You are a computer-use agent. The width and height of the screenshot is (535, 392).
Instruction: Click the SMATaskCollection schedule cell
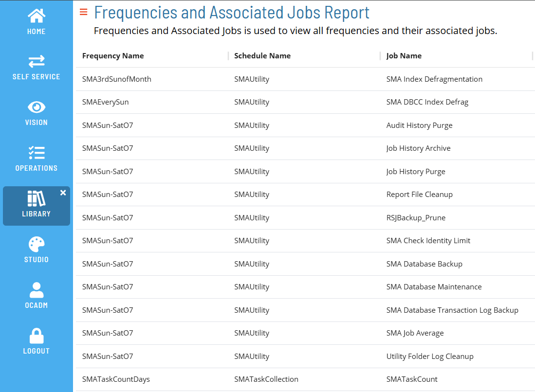point(266,379)
